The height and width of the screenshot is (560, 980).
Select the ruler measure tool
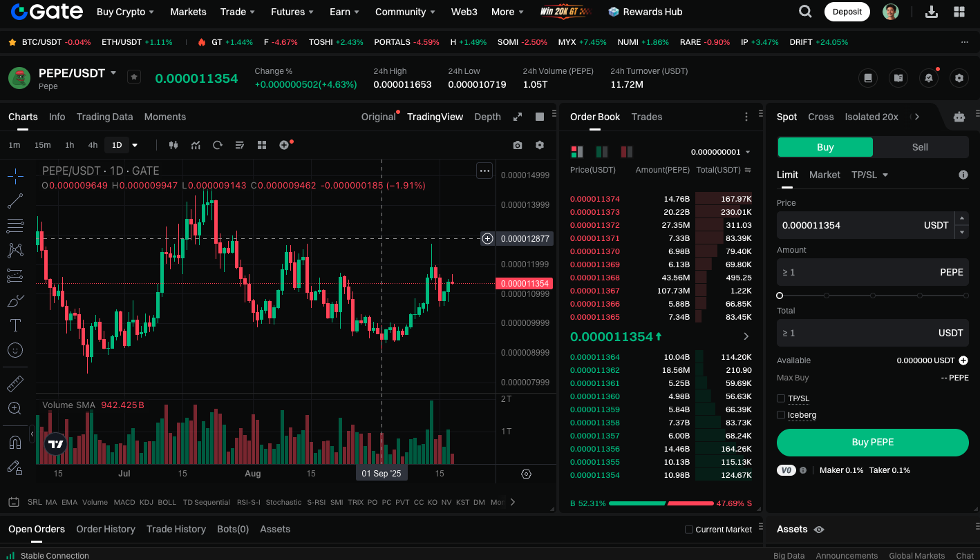point(15,383)
